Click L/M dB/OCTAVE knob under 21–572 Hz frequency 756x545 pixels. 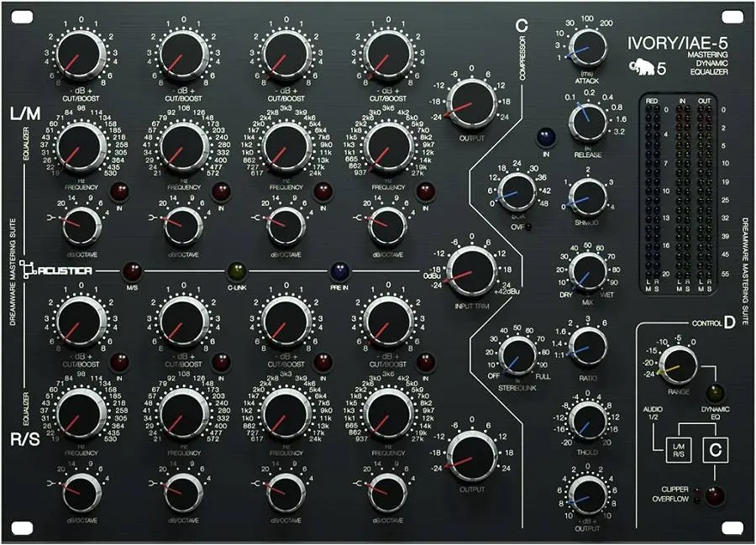point(184,227)
